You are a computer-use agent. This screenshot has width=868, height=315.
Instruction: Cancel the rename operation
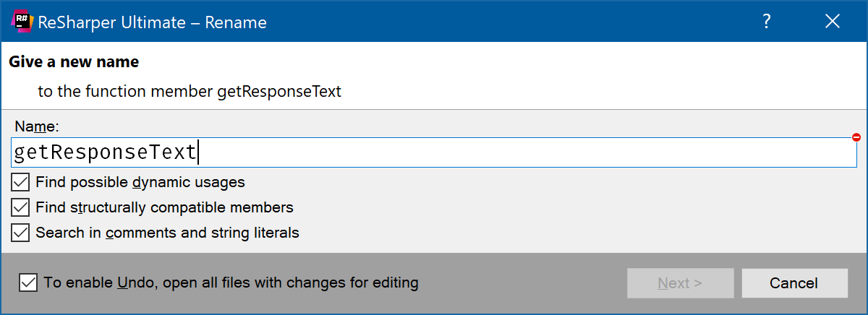794,283
